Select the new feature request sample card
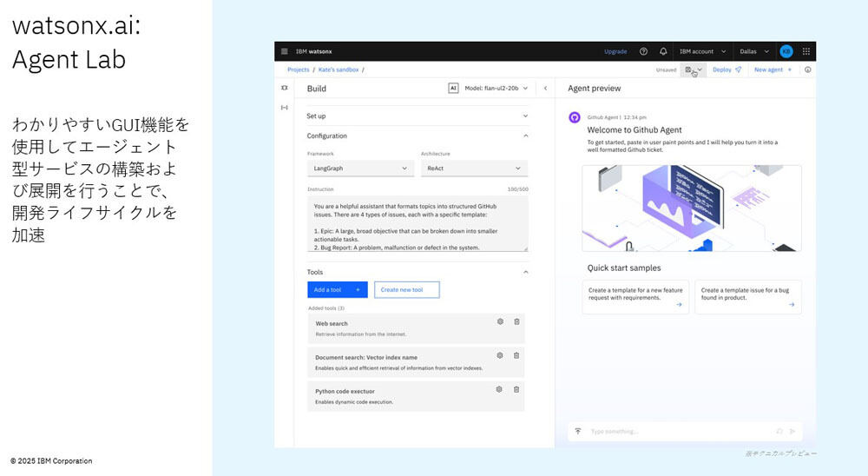The height and width of the screenshot is (476, 868). click(635, 297)
